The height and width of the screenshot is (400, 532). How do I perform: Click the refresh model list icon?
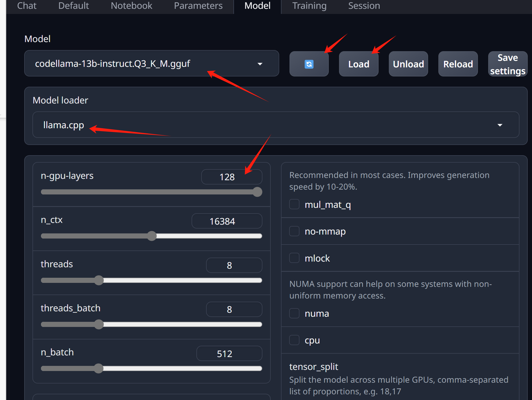pyautogui.click(x=309, y=64)
